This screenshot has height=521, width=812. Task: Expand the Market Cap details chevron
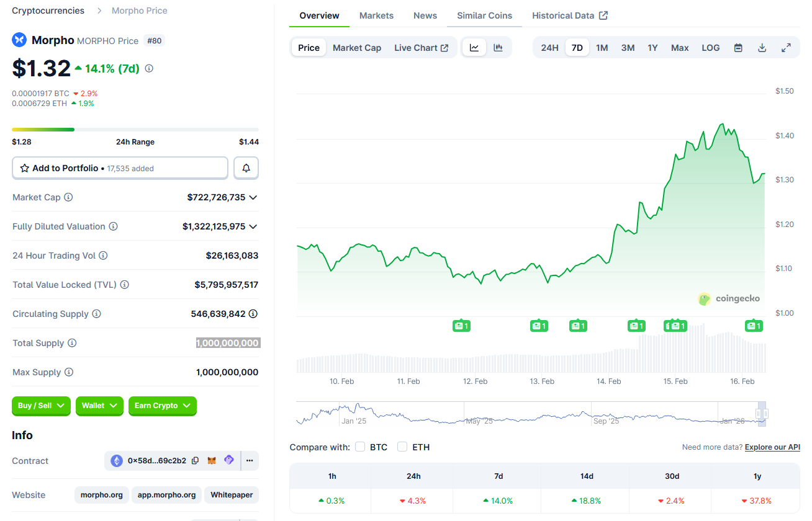pyautogui.click(x=253, y=197)
